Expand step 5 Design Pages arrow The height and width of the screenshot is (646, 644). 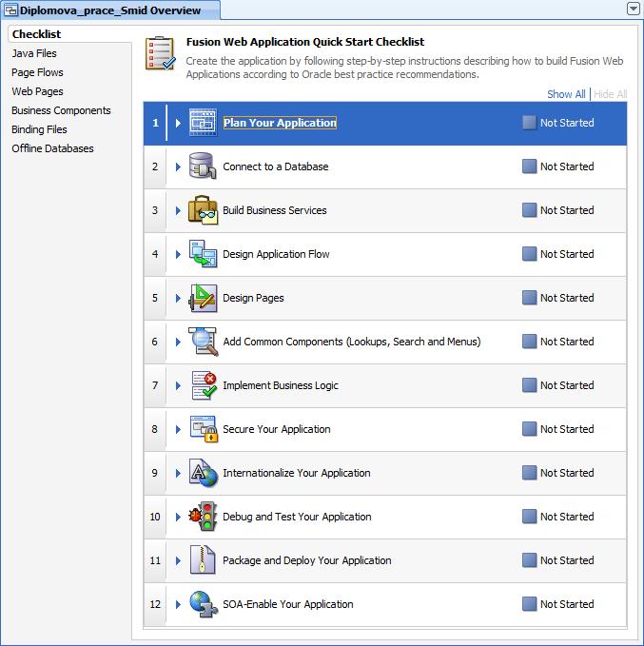pyautogui.click(x=178, y=298)
